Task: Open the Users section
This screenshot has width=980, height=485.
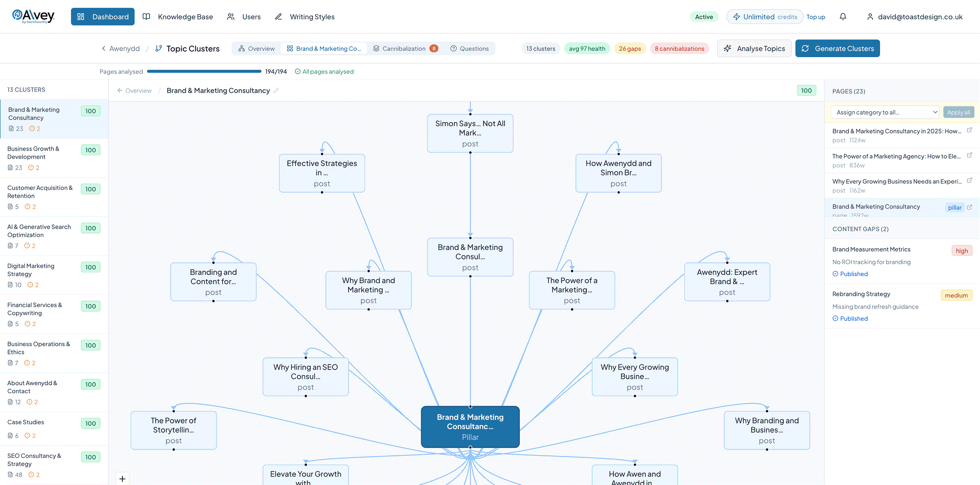Action: [x=243, y=16]
